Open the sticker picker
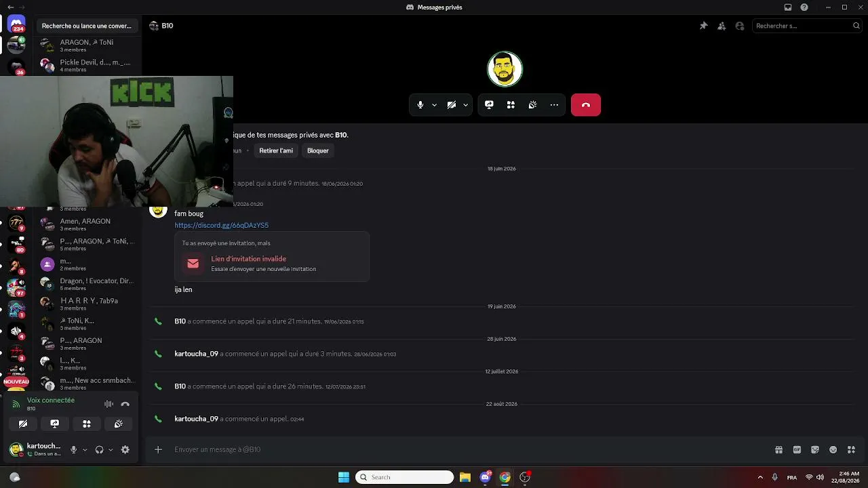Image resolution: width=868 pixels, height=488 pixels. 815,449
